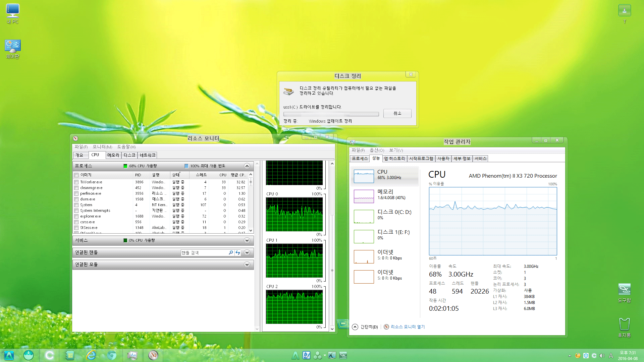Check the System process checkbox
The width and height of the screenshot is (644, 362).
tap(76, 205)
